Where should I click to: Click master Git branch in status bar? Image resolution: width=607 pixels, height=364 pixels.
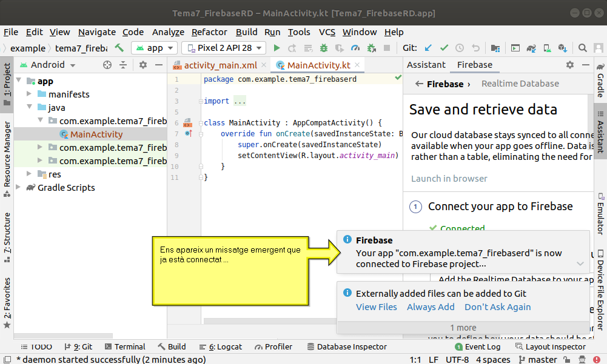point(538,360)
